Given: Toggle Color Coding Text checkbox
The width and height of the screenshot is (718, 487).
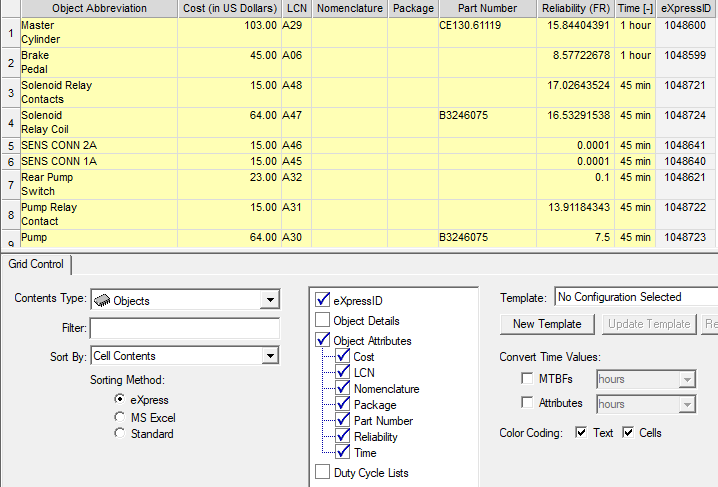Looking at the screenshot, I should tap(581, 433).
